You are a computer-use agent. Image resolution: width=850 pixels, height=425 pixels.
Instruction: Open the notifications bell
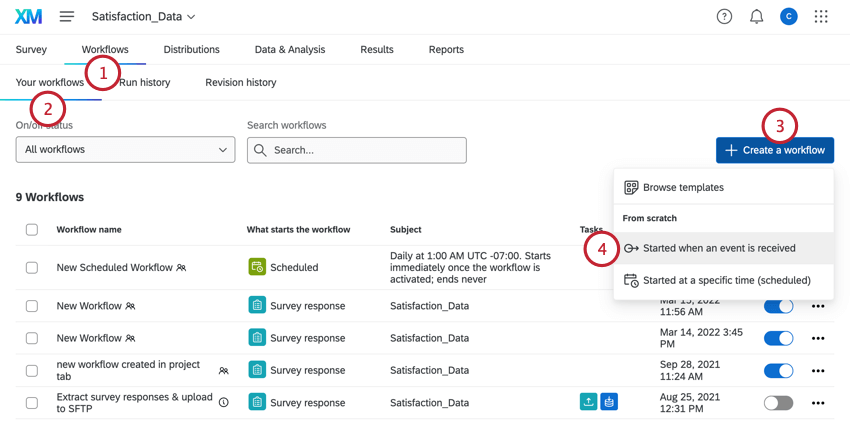[x=756, y=17]
